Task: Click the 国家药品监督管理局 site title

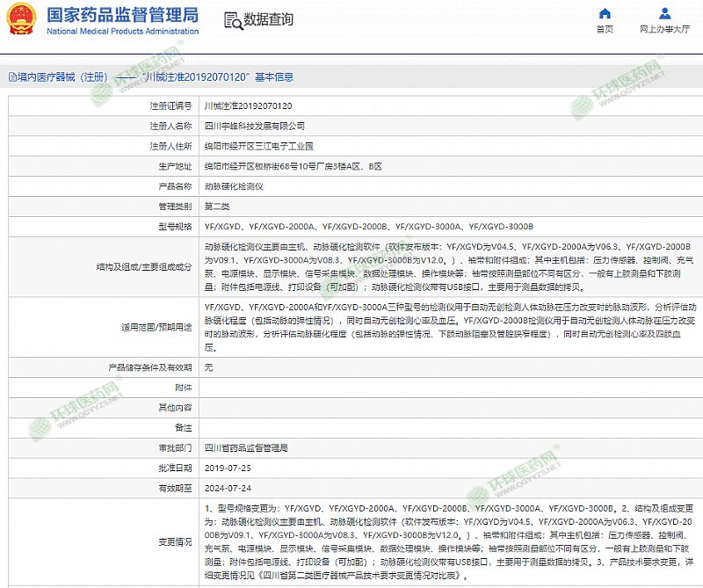Action: [121, 15]
